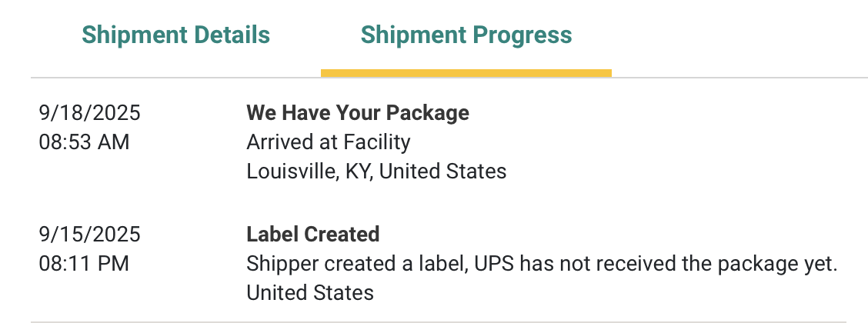Click the 9/18/2025 date entry
The width and height of the screenshot is (868, 323).
coord(89,114)
